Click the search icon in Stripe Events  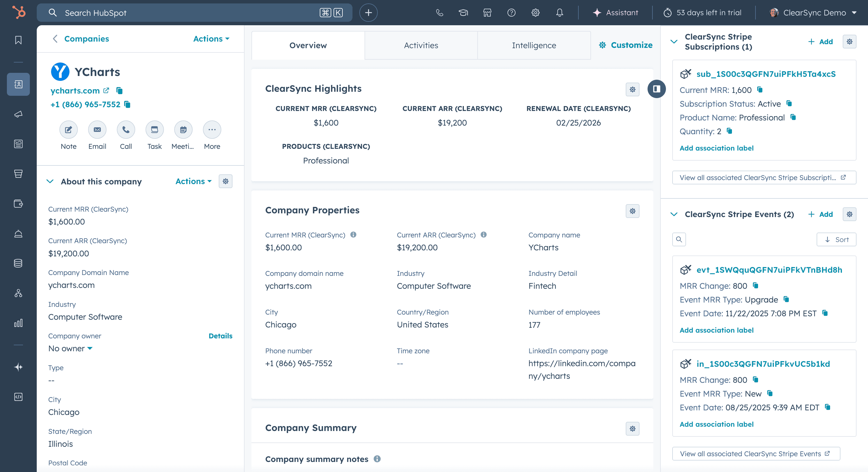click(x=679, y=240)
